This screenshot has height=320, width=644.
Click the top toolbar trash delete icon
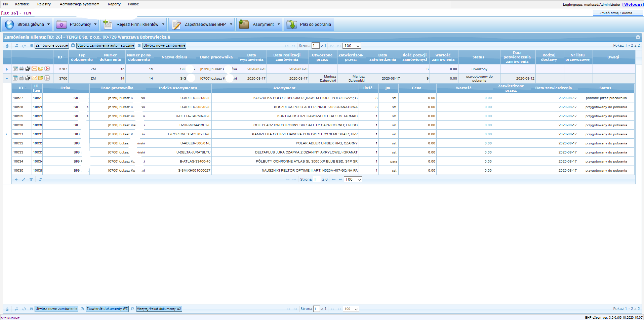pyautogui.click(x=7, y=46)
